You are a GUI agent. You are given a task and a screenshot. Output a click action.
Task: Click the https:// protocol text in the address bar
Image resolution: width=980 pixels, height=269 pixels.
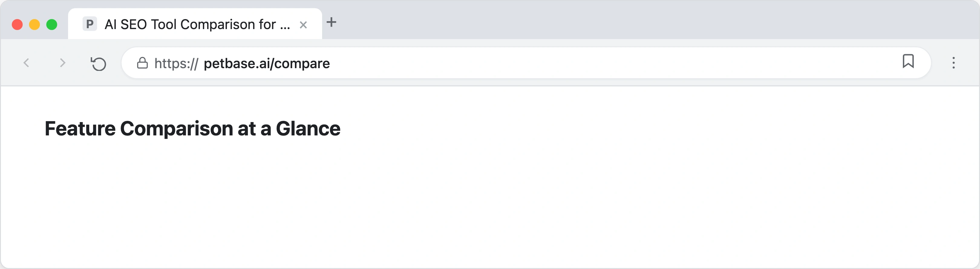[x=176, y=63]
